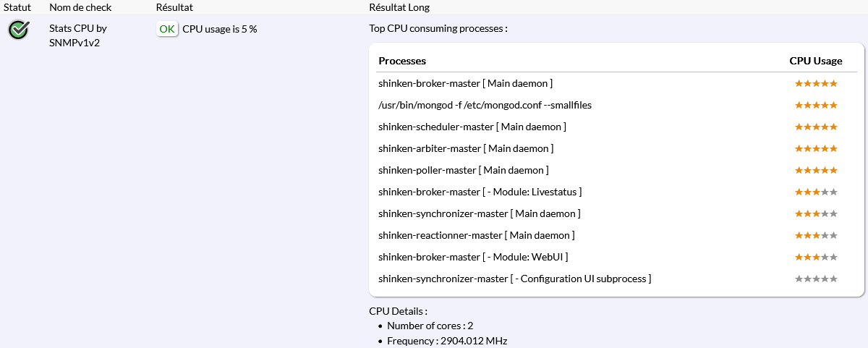
Task: Select the Stats CPU by SNMPv1v2 check name
Action: (78, 35)
